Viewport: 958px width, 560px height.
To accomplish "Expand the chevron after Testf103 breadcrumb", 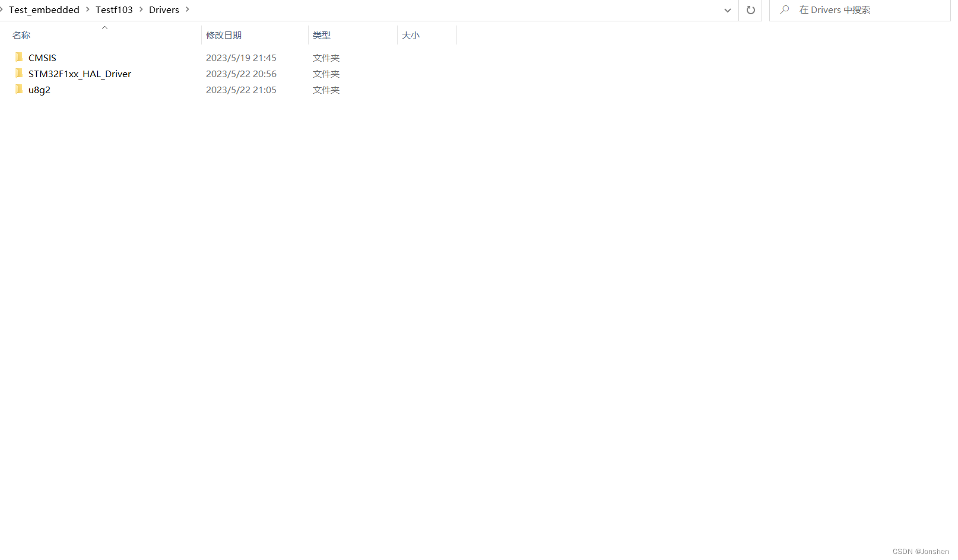I will 141,9.
